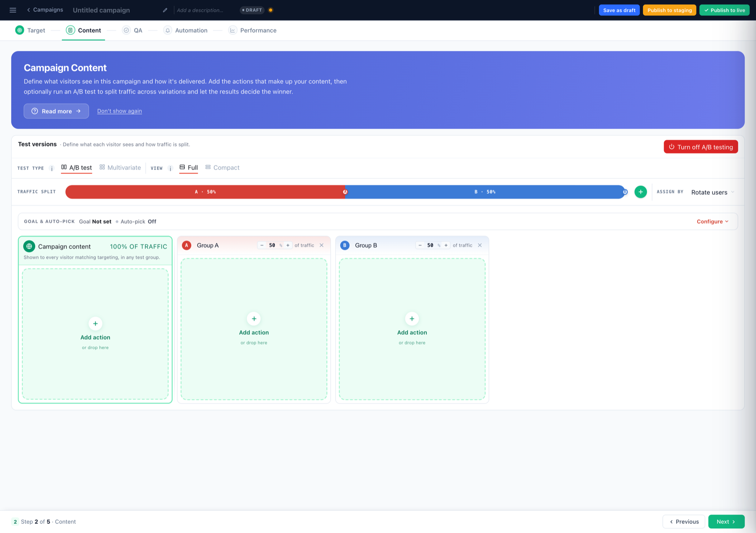This screenshot has height=533, width=756.
Task: Select Multivariate test type
Action: pyautogui.click(x=120, y=167)
